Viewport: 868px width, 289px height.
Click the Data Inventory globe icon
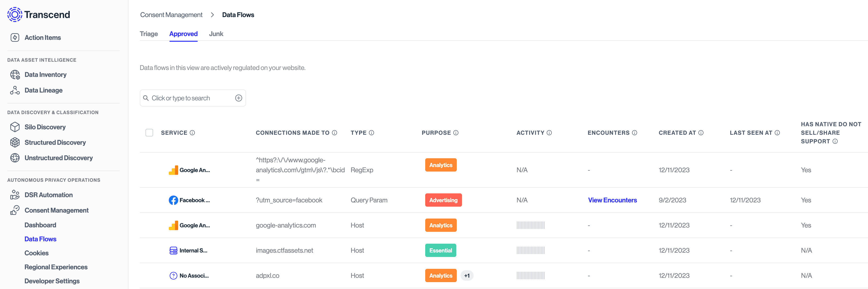pyautogui.click(x=15, y=75)
